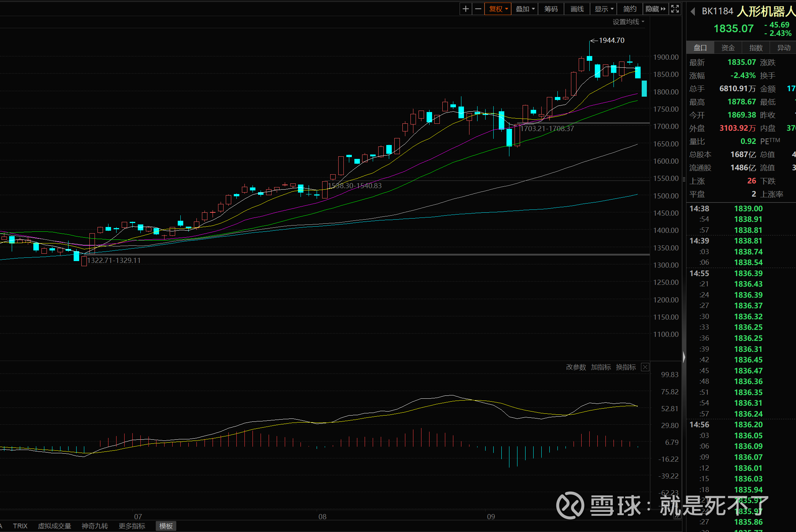This screenshot has width=796, height=532.
Task: Zoom in chart with plus button
Action: click(465, 9)
